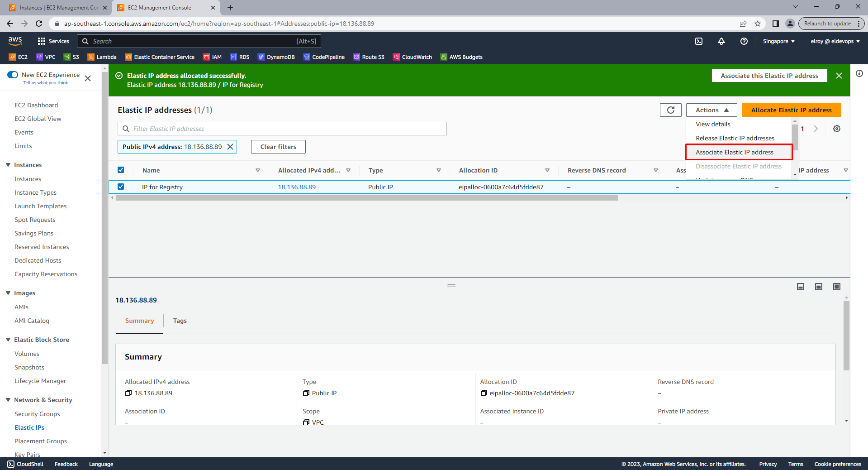Open Security Groups in sidebar

(37, 414)
